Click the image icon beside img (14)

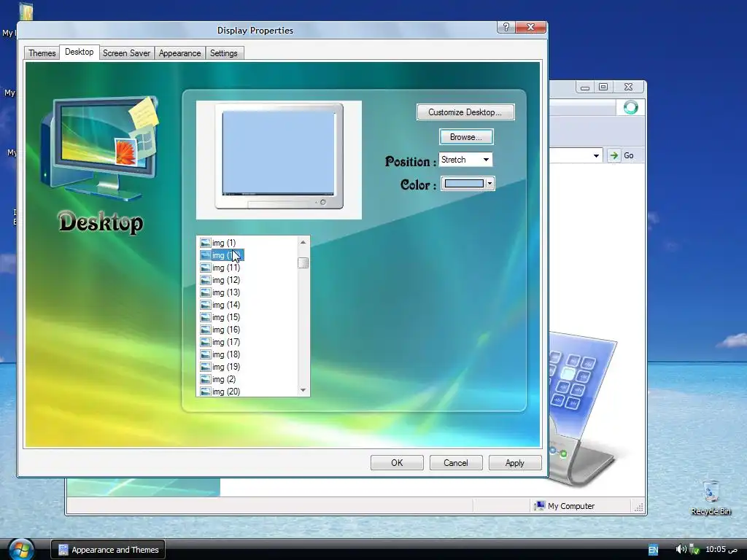[205, 305]
